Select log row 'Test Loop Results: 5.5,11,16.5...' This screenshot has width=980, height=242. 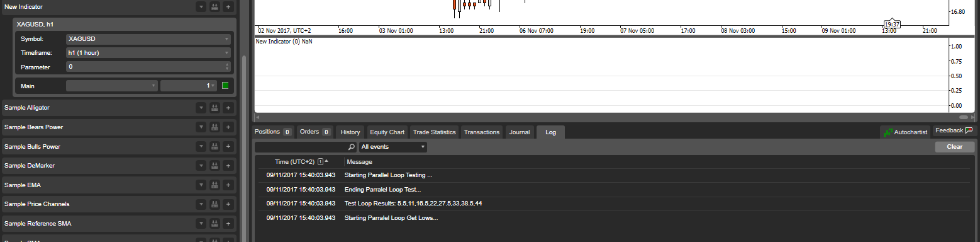coord(615,203)
